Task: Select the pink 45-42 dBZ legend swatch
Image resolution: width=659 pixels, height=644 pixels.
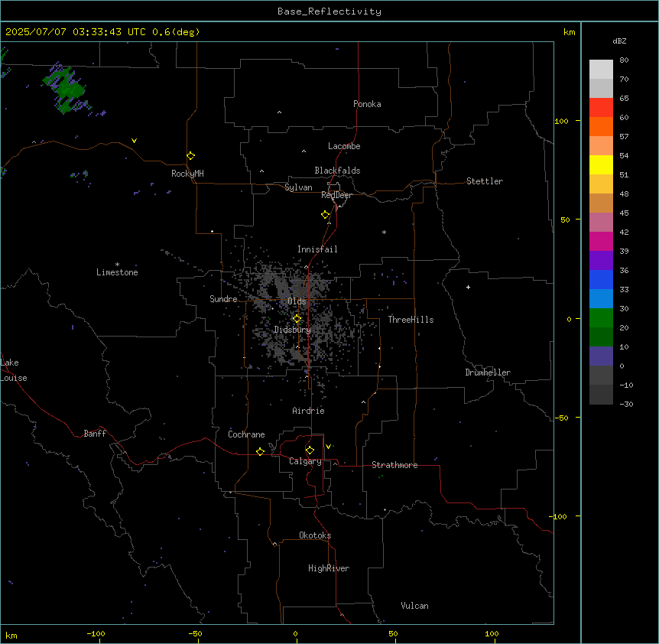Action: 601,222
